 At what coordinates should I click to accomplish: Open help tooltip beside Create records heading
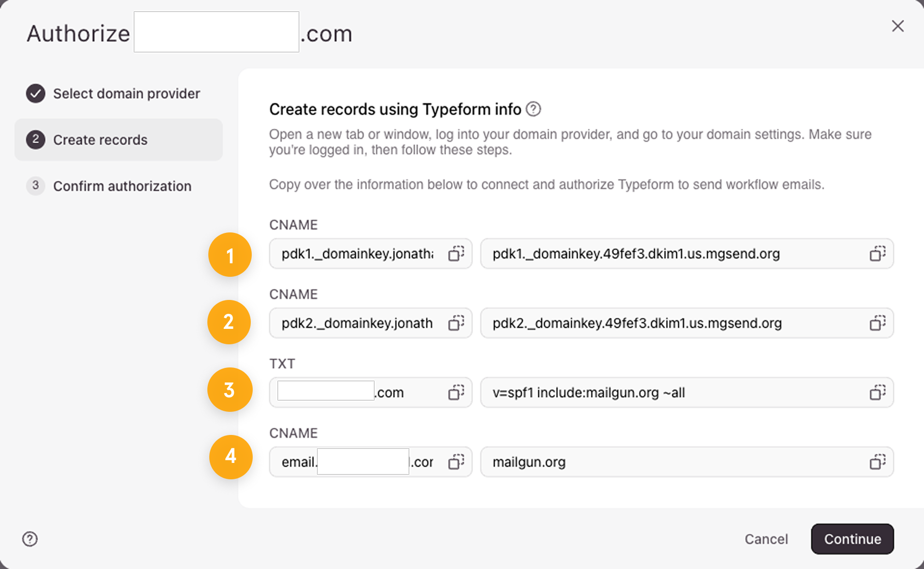coord(533,109)
